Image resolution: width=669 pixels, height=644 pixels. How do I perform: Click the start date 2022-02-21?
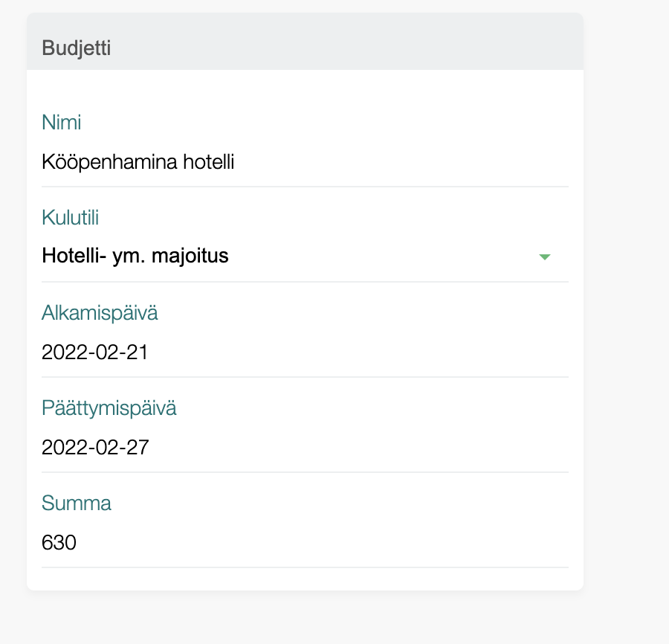point(95,352)
